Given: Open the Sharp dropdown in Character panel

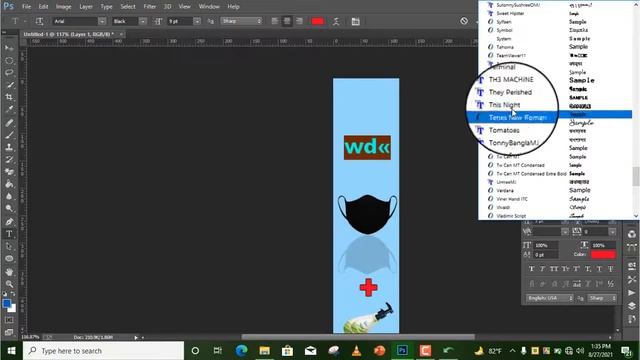Looking at the screenshot, I should coord(602,298).
